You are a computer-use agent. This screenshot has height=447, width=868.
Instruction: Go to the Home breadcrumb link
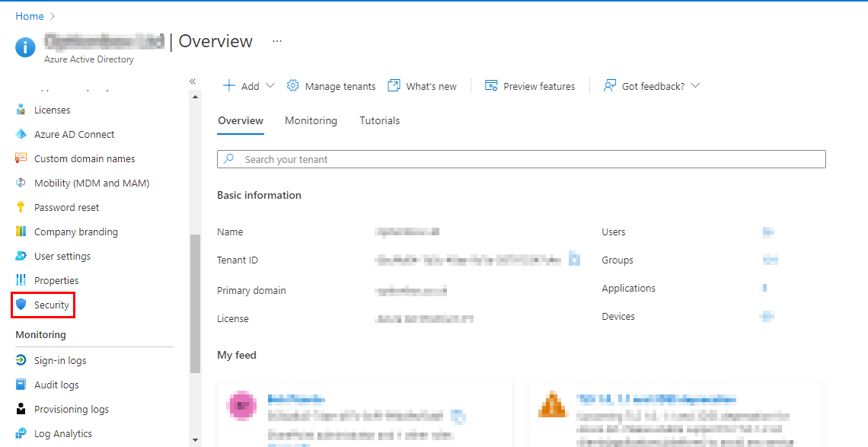point(30,17)
